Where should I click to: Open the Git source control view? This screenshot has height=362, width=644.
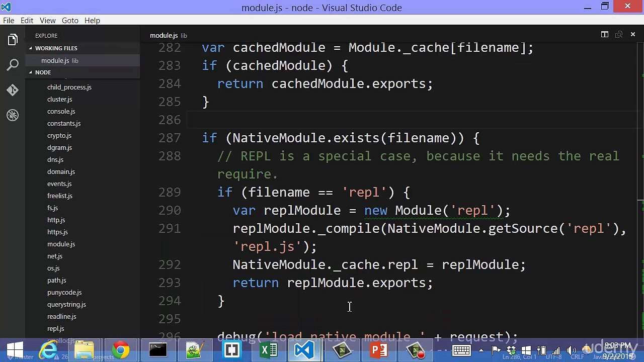pos(13,90)
